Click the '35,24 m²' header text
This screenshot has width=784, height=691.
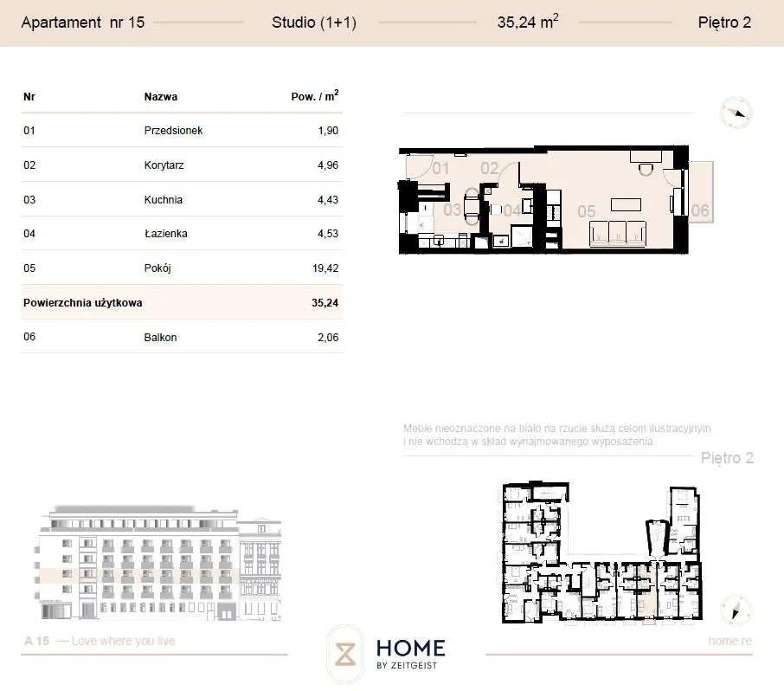pos(528,22)
